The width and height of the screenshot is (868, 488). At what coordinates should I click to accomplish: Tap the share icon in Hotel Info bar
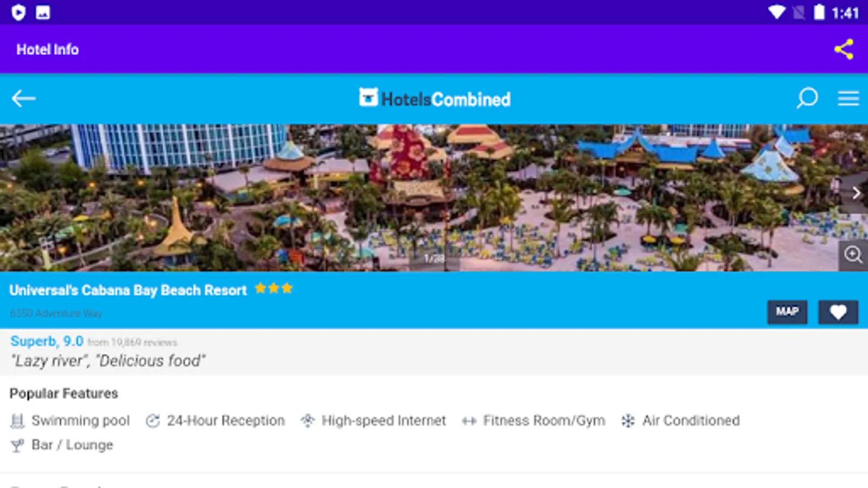(844, 49)
